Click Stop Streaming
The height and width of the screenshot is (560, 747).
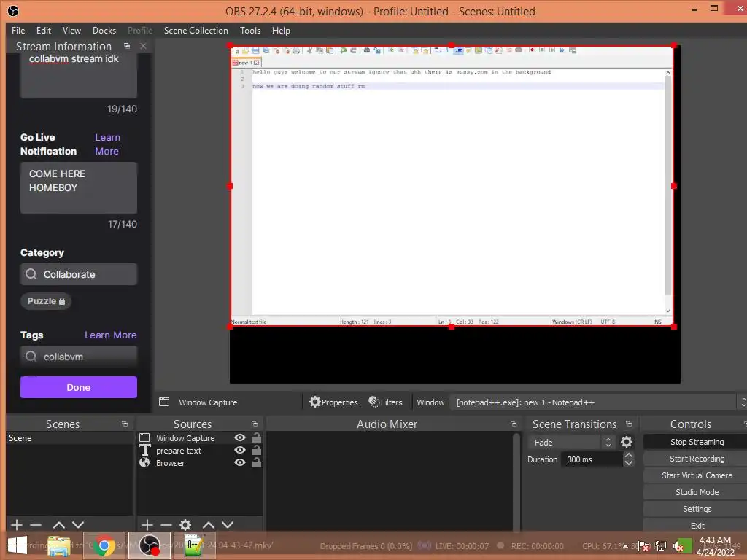697,442
